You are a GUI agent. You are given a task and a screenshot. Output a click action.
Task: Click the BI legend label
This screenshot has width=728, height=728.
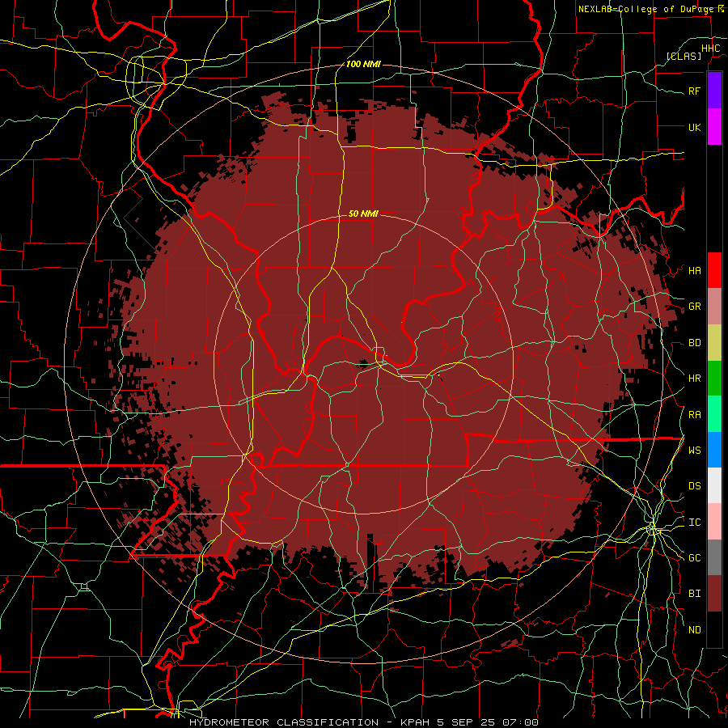coord(694,594)
